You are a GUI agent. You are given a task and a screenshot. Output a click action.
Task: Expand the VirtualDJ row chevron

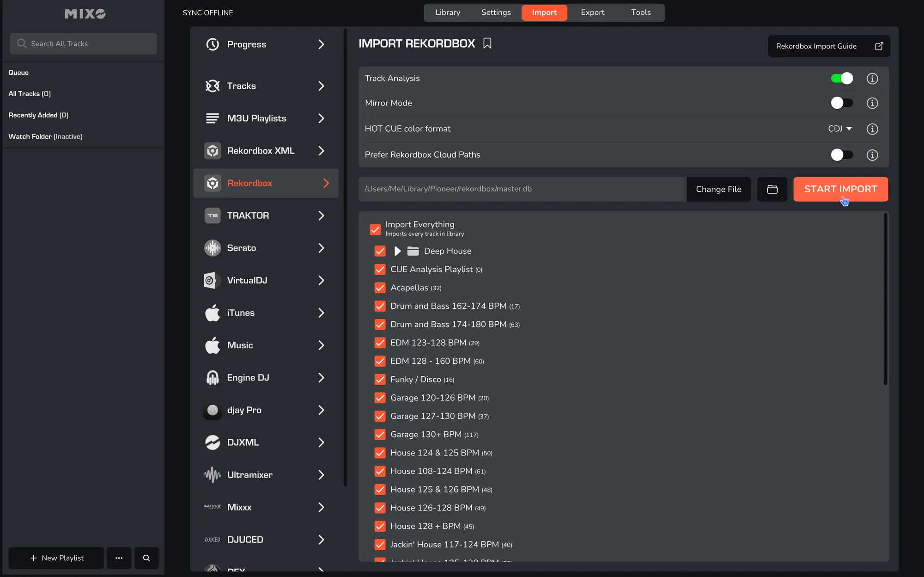point(321,281)
